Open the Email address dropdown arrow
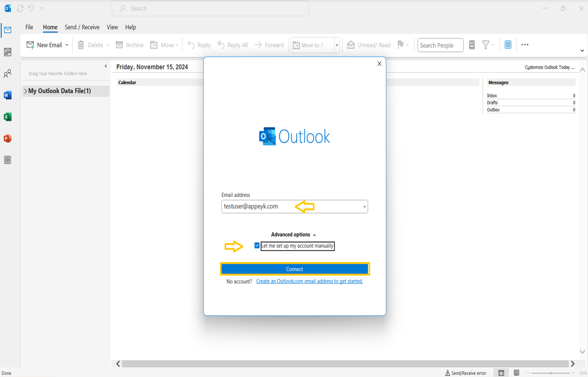Image resolution: width=588 pixels, height=377 pixels. [x=365, y=207]
